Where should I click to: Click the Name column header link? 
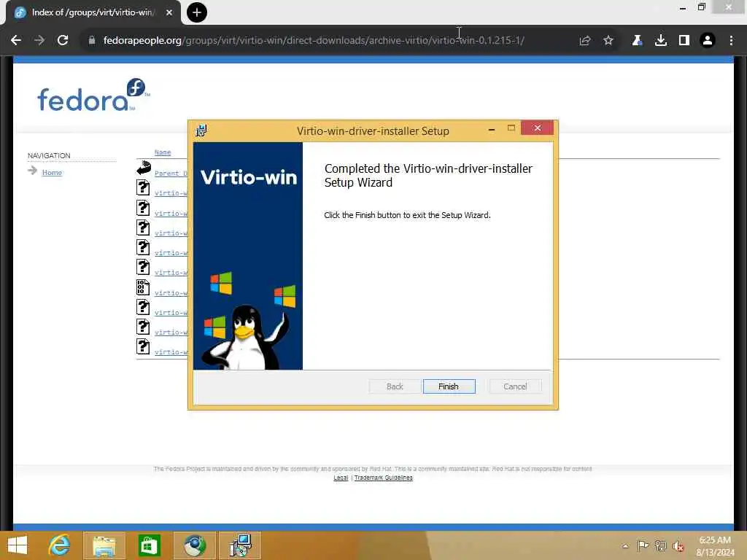163,152
